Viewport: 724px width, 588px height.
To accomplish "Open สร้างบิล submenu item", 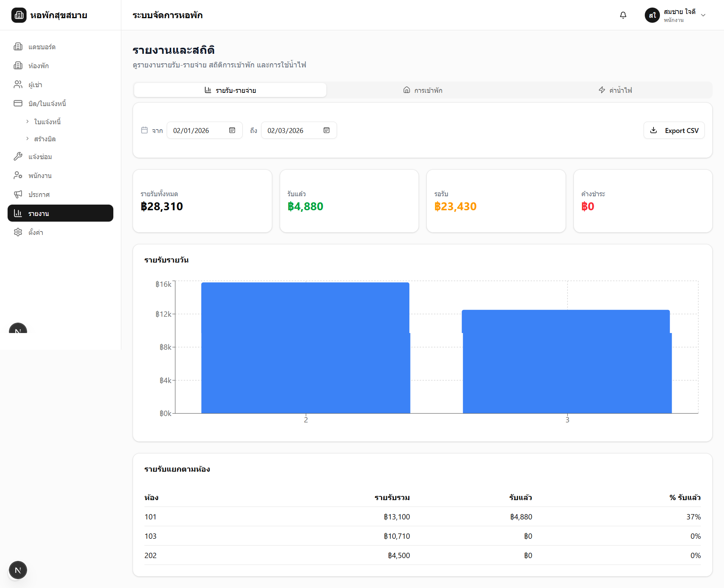I will pyautogui.click(x=45, y=139).
